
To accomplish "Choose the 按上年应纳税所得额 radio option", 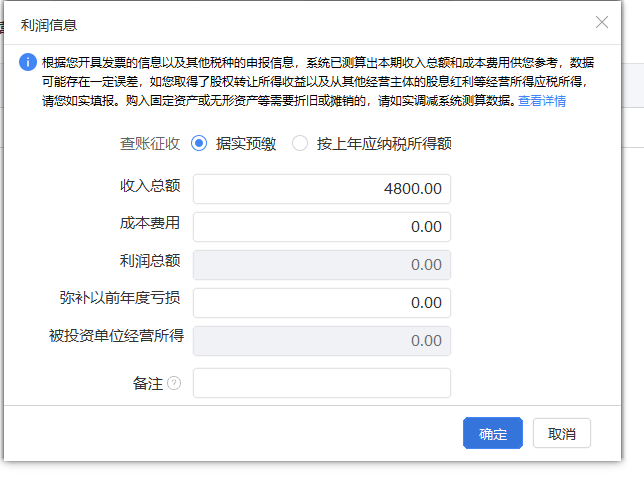I will [300, 143].
